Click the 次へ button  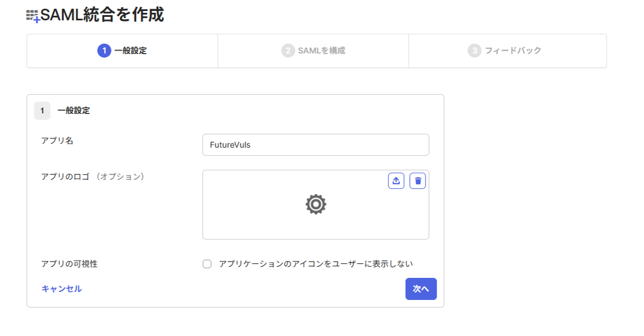click(421, 289)
